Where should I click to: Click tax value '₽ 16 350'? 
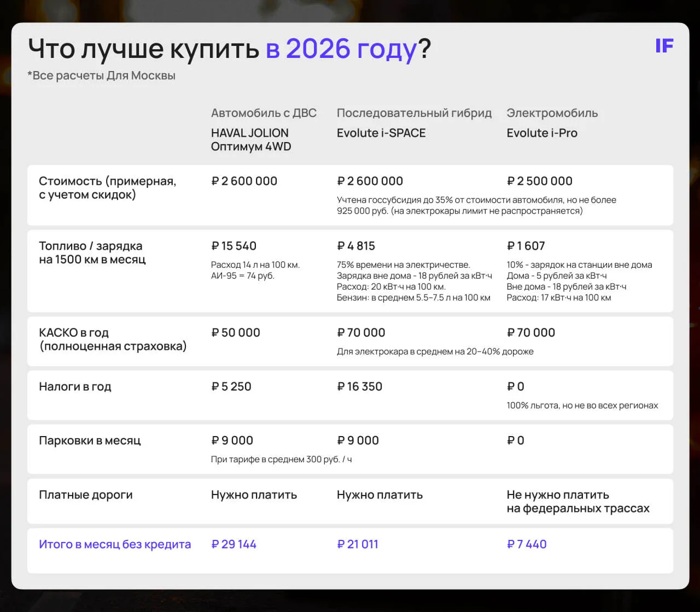[x=360, y=387]
